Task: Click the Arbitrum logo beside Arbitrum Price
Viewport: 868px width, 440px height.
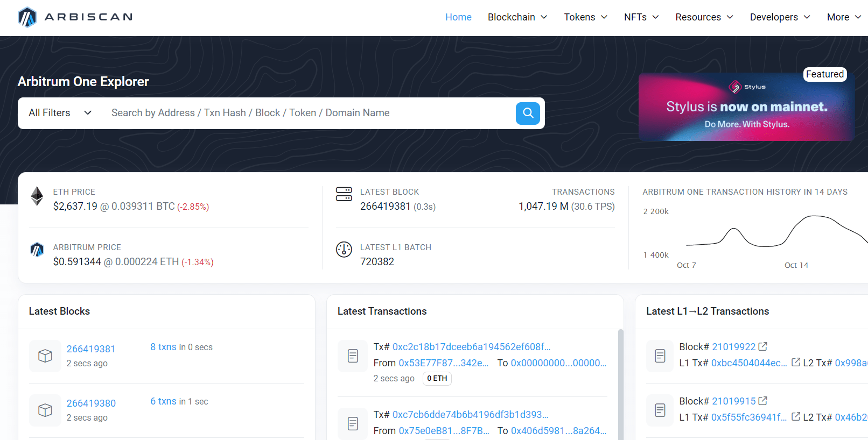Action: (x=37, y=250)
